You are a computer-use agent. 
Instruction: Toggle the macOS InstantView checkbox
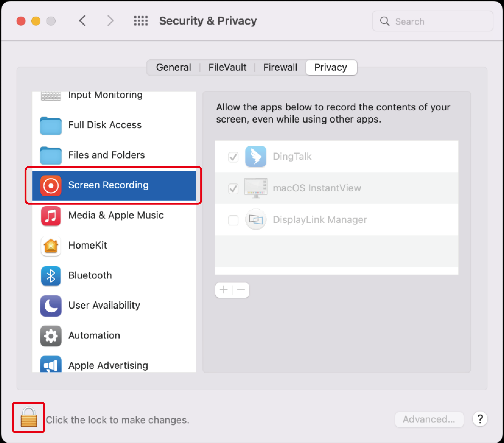[233, 189]
